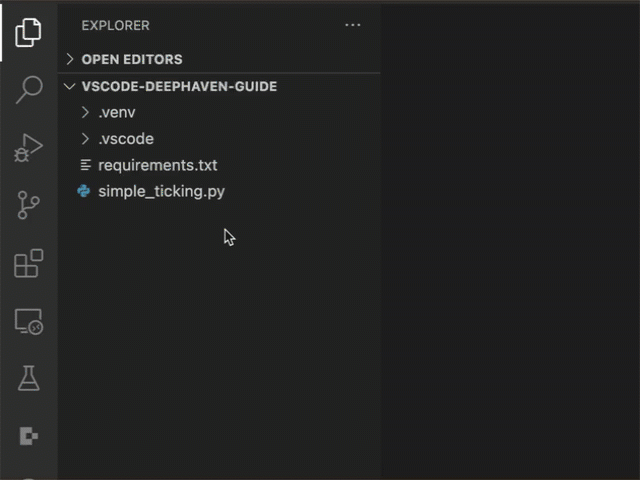Click the text file icon beside requirements.txt
640x480 pixels.
pos(85,165)
